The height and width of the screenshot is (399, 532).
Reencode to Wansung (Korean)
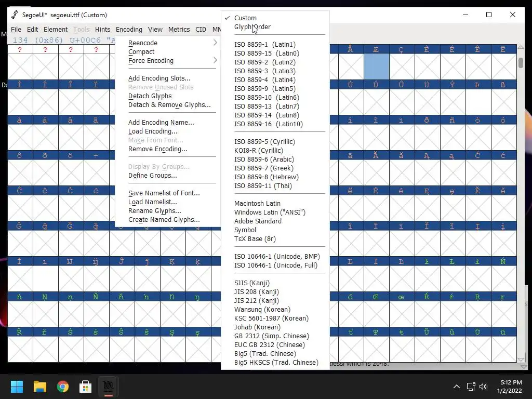(262, 309)
